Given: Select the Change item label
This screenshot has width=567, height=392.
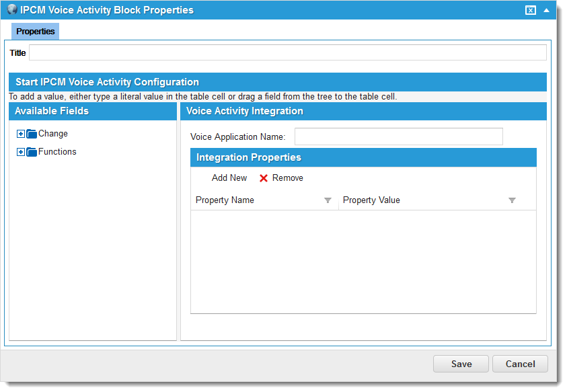Looking at the screenshot, I should point(53,134).
